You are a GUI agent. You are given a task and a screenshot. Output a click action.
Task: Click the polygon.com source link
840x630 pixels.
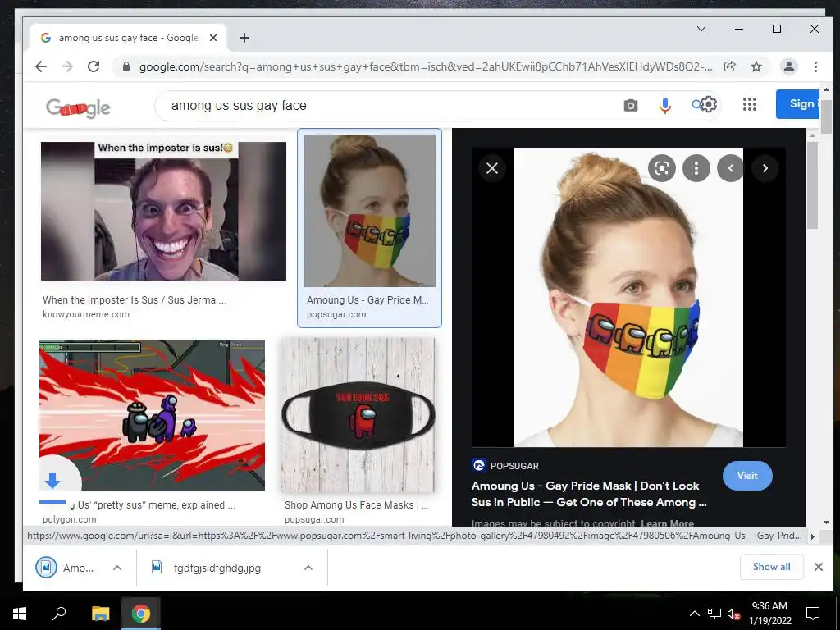click(x=70, y=519)
